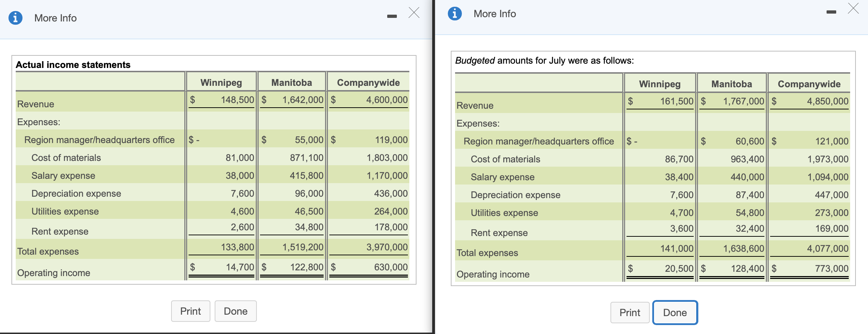Select actual Companywide revenue 4,600,000
Screen dimensions: 868x334
click(387, 100)
